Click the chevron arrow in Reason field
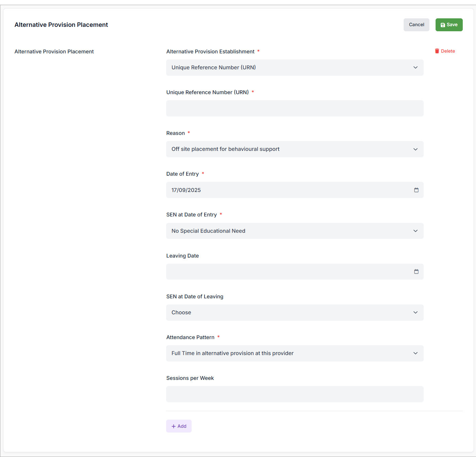476x457 pixels. click(x=415, y=149)
